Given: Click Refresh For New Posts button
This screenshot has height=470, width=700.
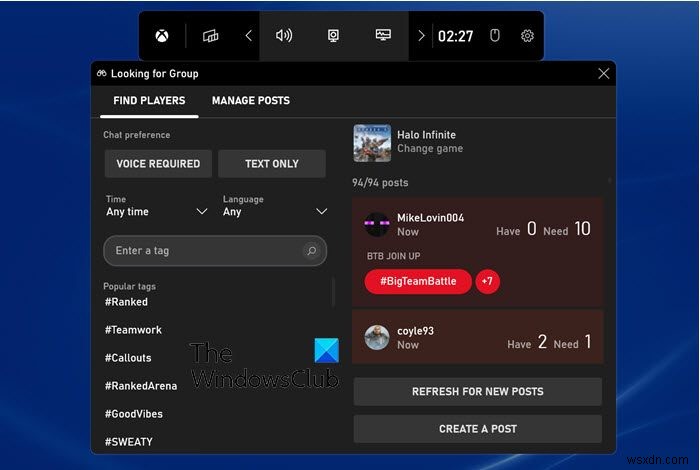Looking at the screenshot, I should [x=478, y=392].
